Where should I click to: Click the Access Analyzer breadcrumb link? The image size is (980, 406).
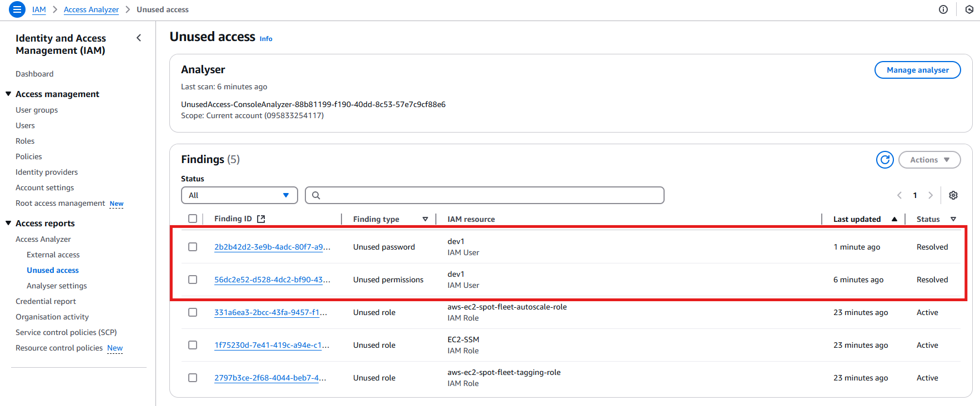pos(91,9)
